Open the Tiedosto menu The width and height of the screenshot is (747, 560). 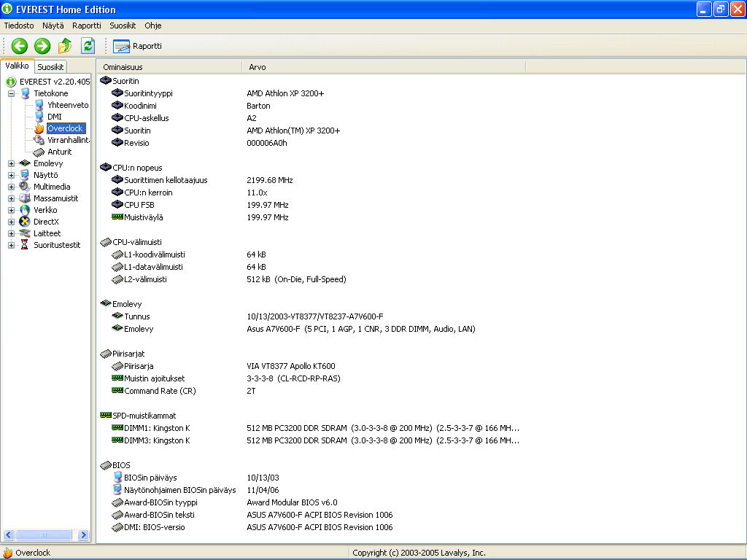pyautogui.click(x=19, y=26)
